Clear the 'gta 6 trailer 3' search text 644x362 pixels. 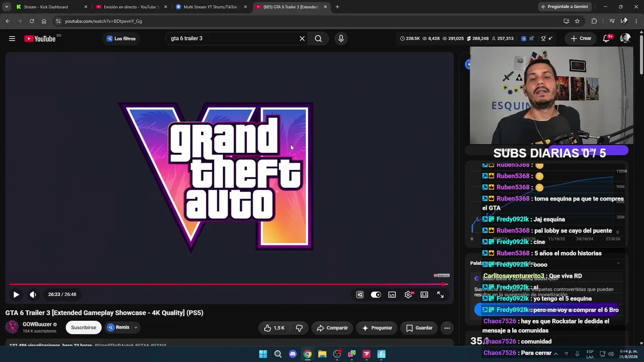[302, 39]
